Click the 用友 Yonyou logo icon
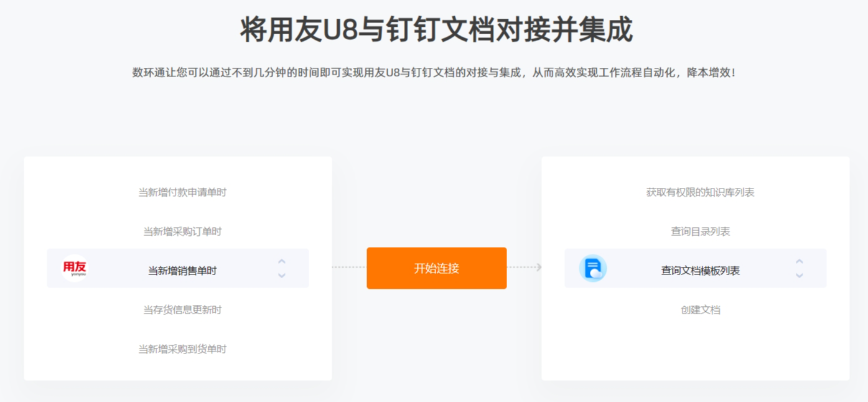868x402 pixels. click(75, 268)
